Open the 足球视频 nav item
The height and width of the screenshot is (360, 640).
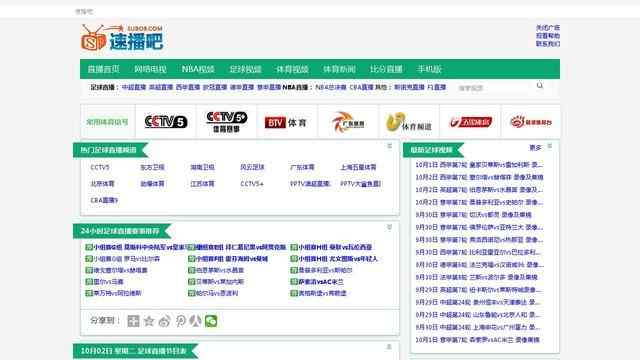pyautogui.click(x=245, y=69)
